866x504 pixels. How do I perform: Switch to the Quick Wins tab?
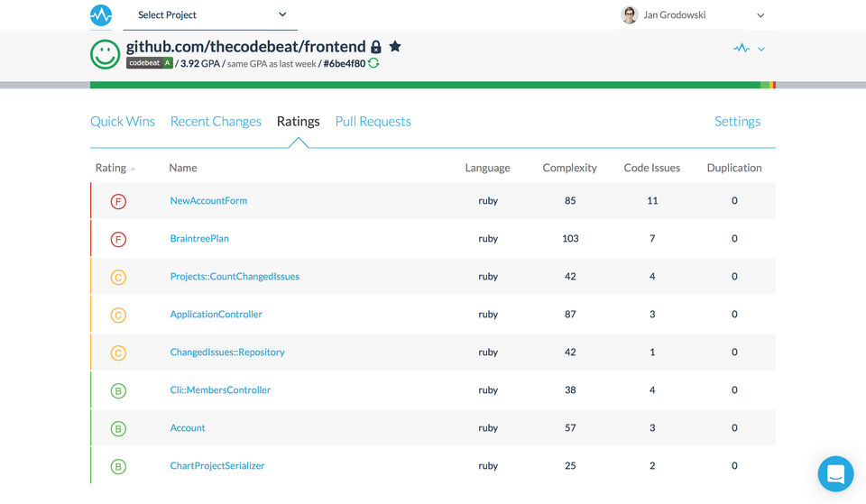click(x=123, y=122)
